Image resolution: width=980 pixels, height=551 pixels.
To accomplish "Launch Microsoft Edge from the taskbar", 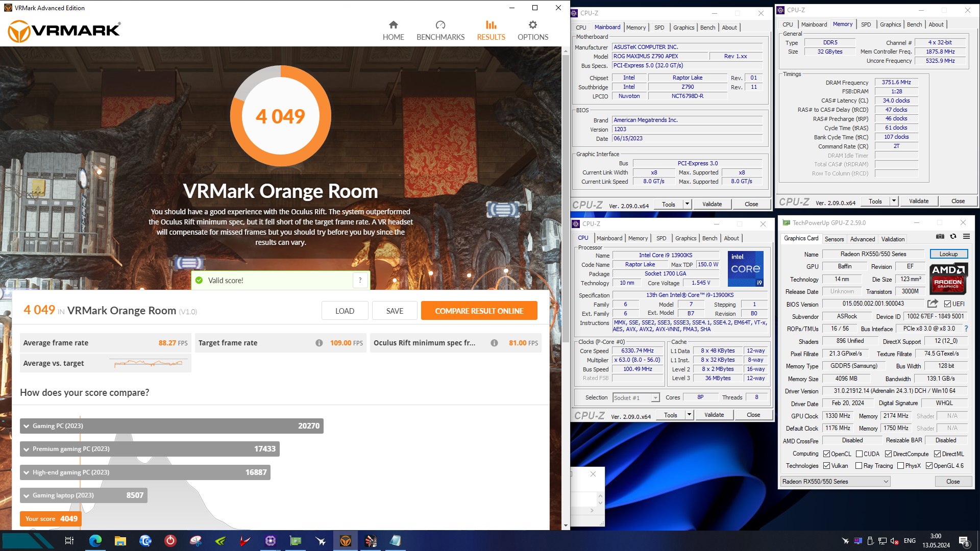I will tap(95, 541).
